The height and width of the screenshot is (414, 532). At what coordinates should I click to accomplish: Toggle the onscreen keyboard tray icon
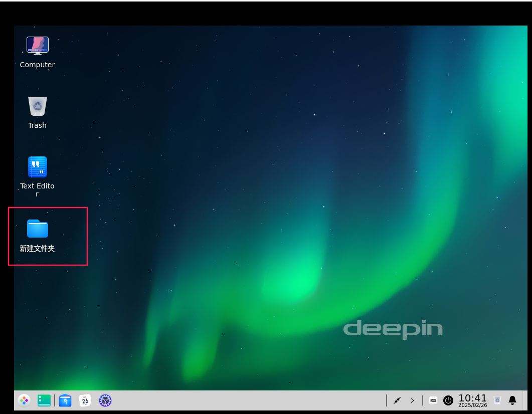click(433, 400)
